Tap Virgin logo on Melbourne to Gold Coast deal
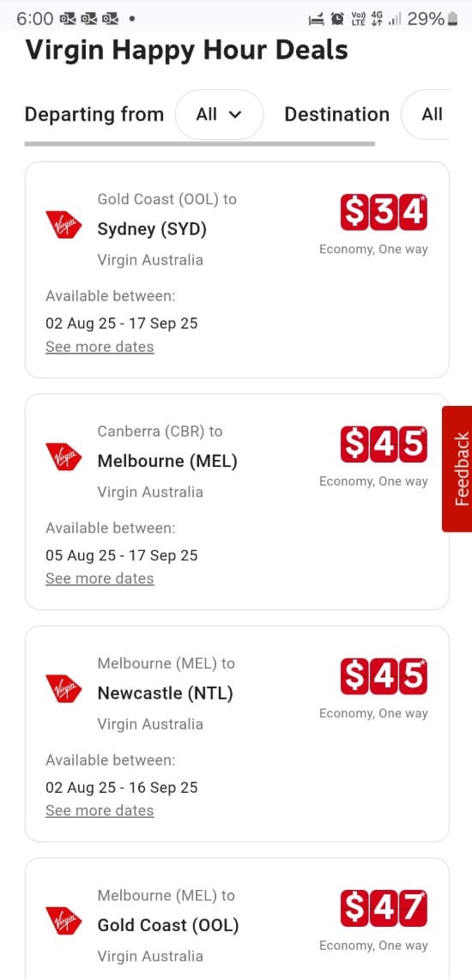The image size is (472, 980). click(x=64, y=921)
